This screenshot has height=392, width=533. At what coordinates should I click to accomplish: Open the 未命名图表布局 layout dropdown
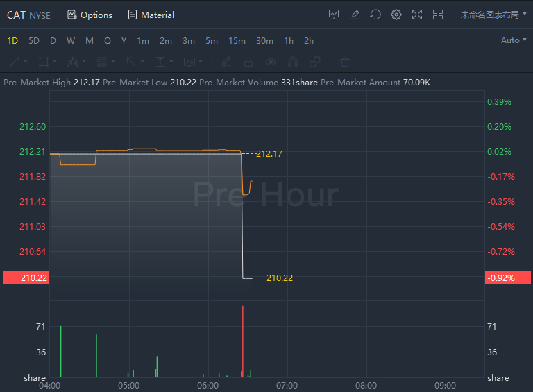(493, 15)
